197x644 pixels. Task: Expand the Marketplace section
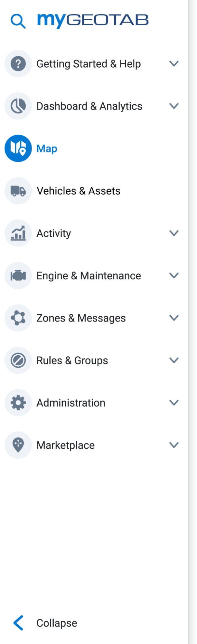(x=174, y=445)
